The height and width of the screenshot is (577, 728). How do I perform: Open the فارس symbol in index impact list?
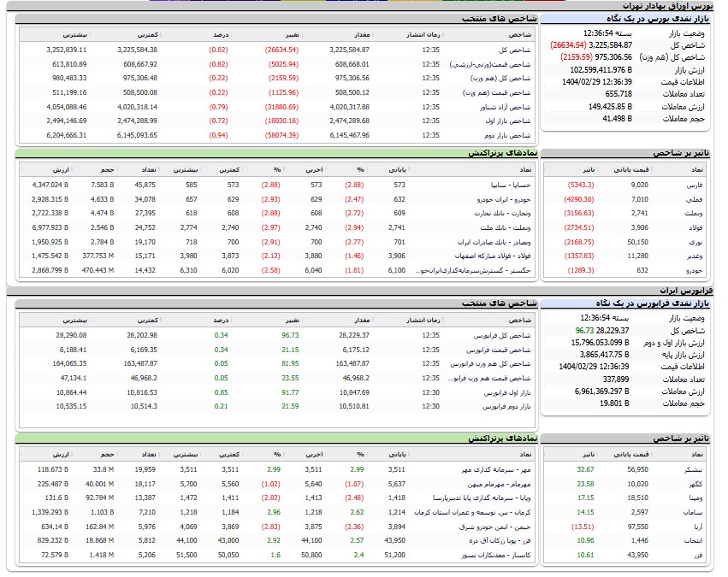(695, 185)
